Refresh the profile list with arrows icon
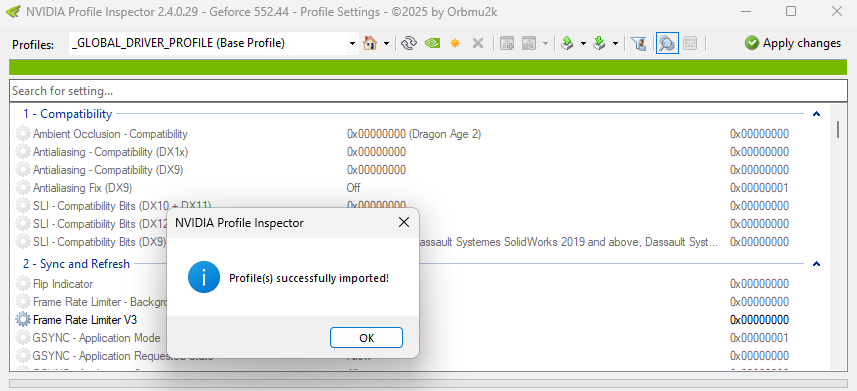Screen dimensions: 857x391 (x=409, y=43)
